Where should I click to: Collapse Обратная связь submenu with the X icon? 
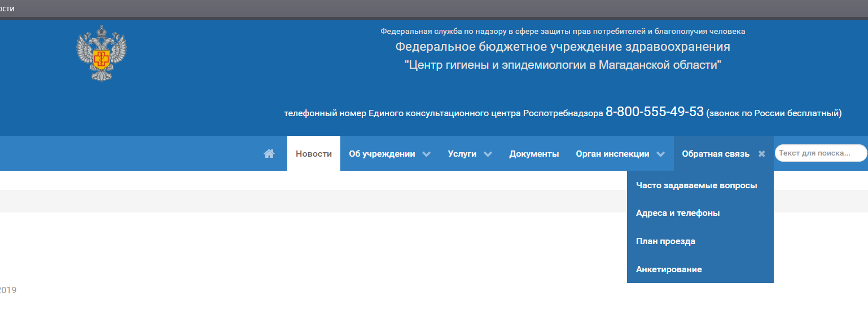(761, 154)
